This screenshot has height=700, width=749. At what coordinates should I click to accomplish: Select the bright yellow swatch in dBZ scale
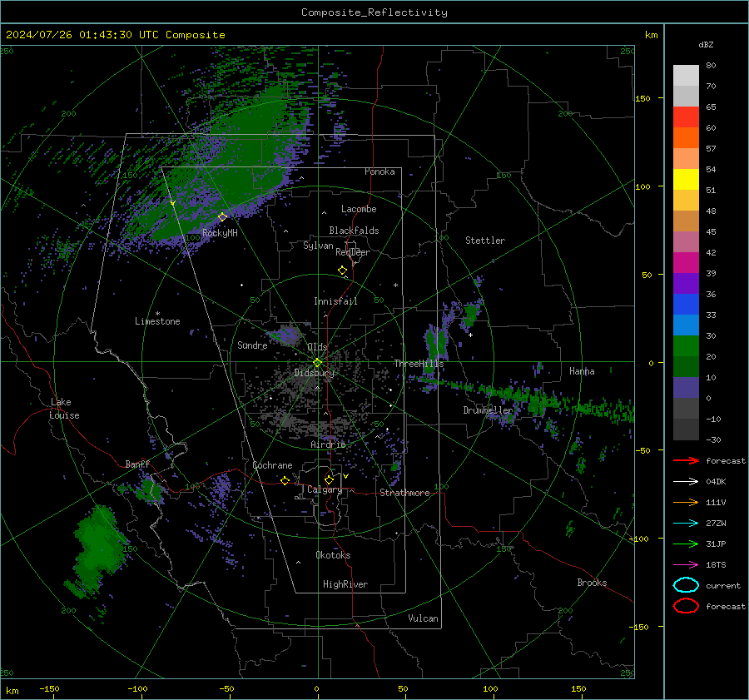coord(686,180)
